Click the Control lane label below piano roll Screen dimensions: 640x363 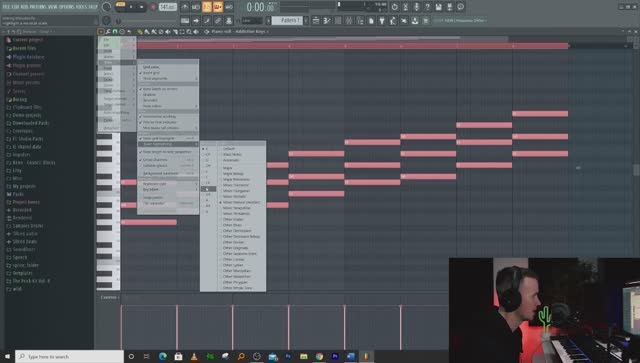109,297
